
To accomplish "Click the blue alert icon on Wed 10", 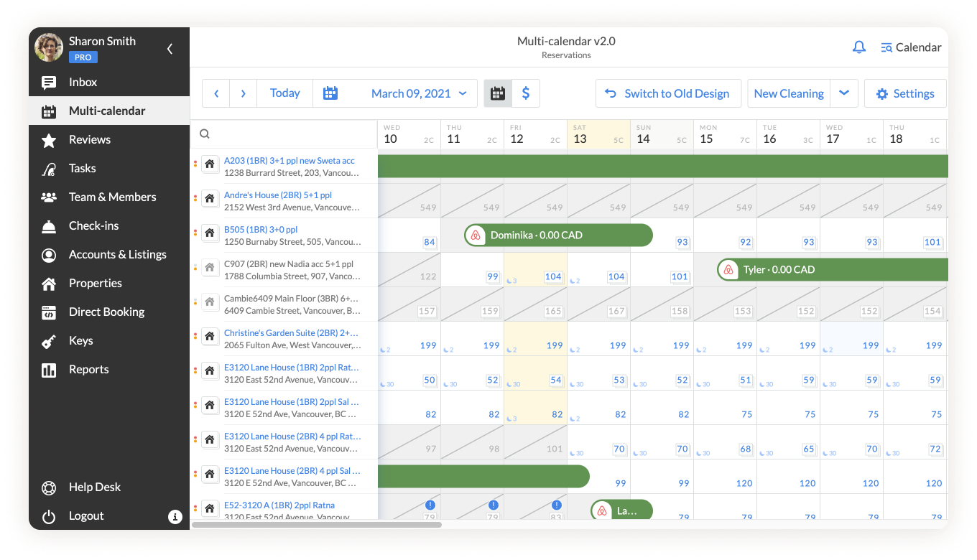I will tap(430, 505).
